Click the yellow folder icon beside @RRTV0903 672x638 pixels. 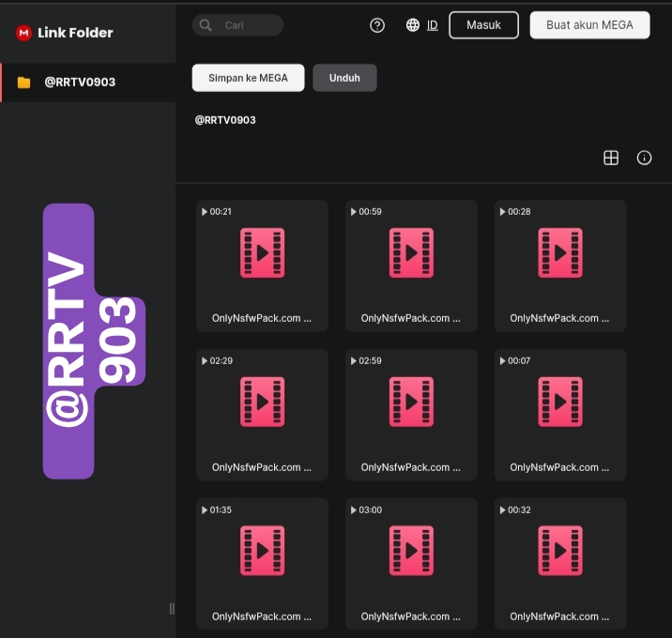(x=23, y=83)
